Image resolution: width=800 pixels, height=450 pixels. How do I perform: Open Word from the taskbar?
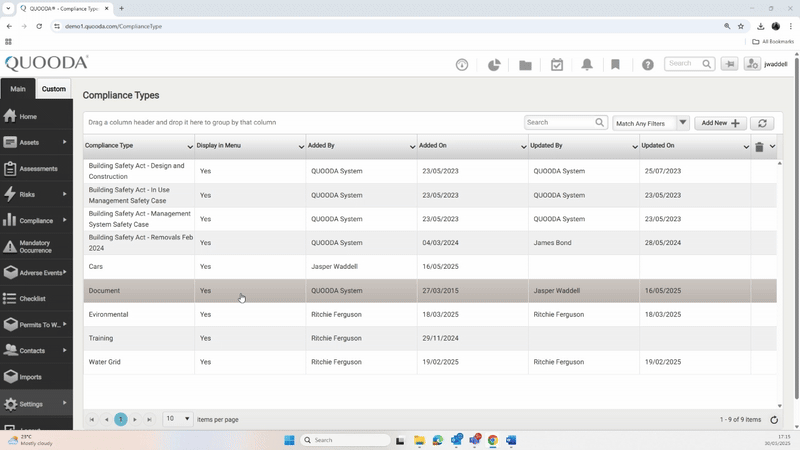511,440
